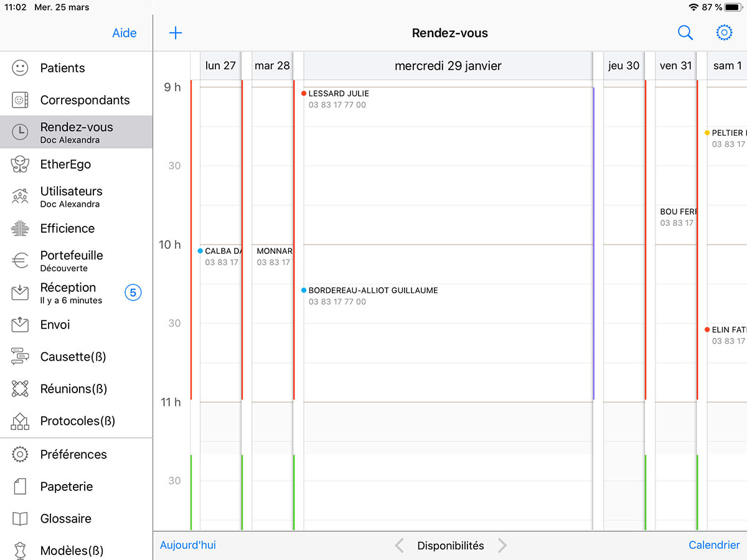Screen dimensions: 747x560
Task: Tap the plus icon to add appointment
Action: 176,33
